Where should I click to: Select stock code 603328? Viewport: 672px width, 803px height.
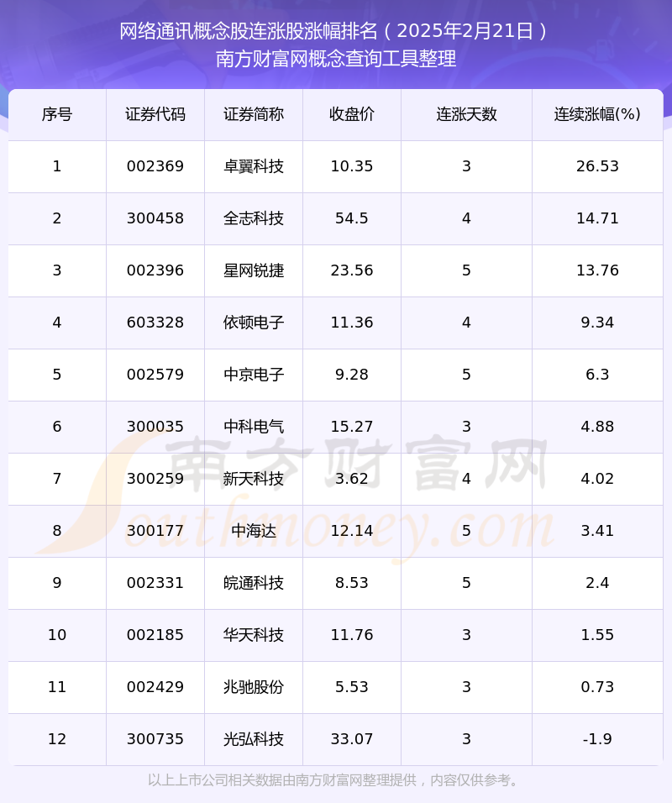click(155, 323)
